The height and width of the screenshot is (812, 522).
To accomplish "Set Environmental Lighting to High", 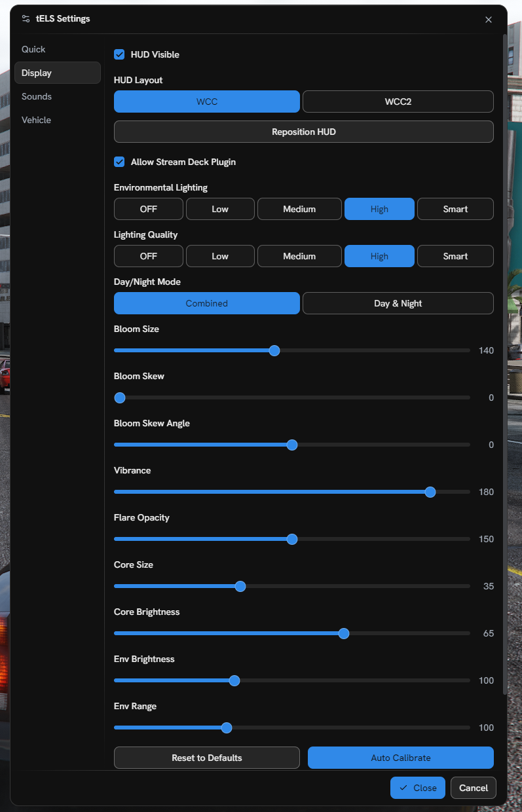I will tap(379, 209).
